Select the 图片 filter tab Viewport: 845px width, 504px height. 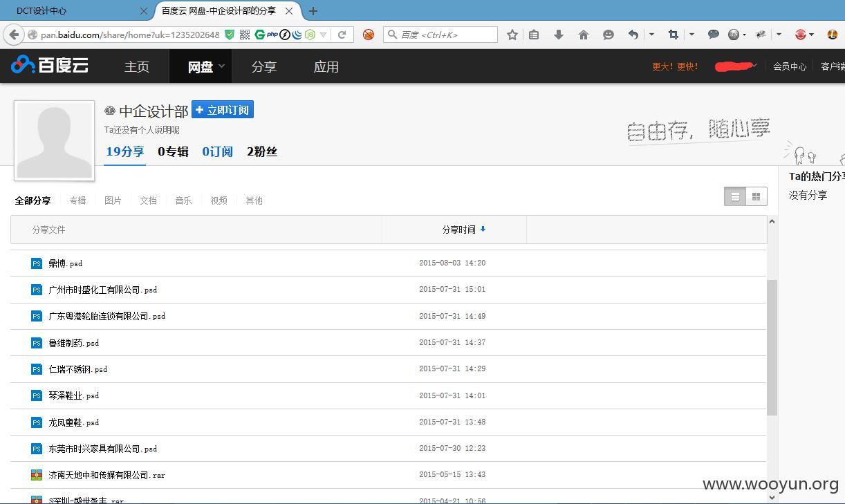pos(113,200)
